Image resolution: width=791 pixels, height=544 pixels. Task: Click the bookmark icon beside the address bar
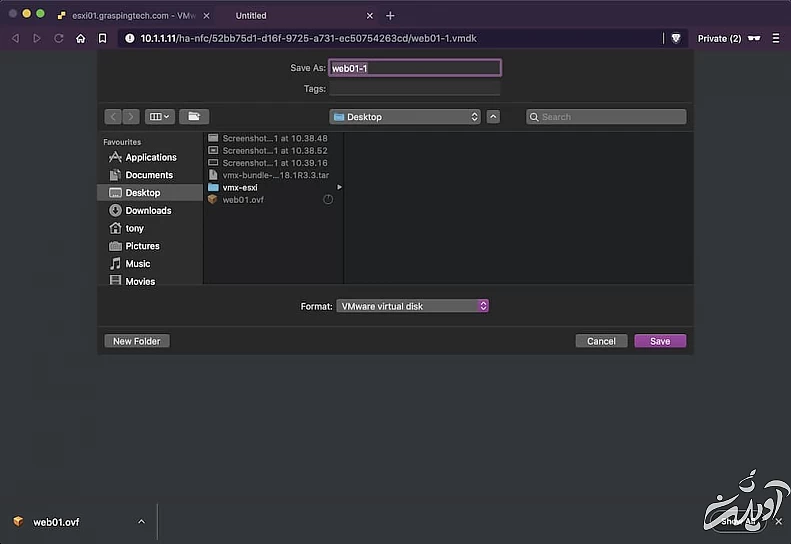(x=102, y=38)
